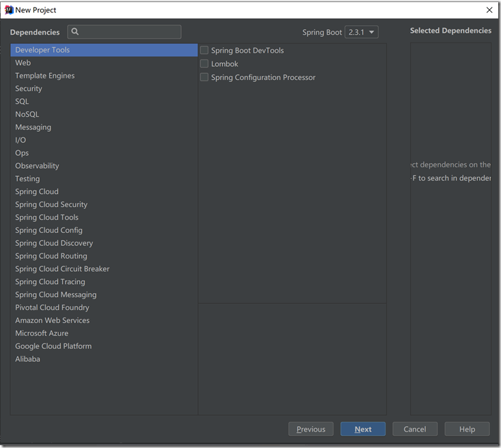Select Spring Cloud Messaging category
This screenshot has height=448, width=501.
104,295
